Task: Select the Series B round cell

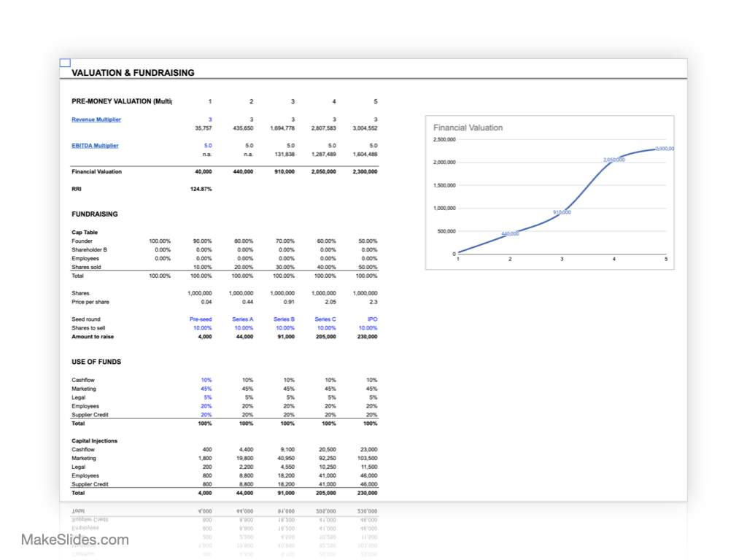Action: [x=284, y=319]
